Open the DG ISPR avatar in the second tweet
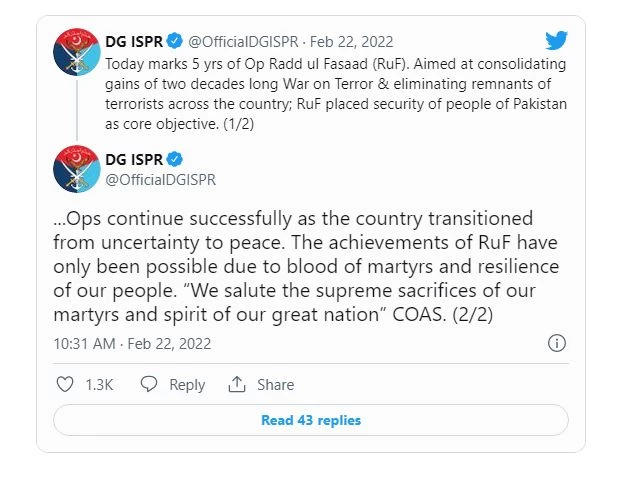The height and width of the screenshot is (478, 633). (76, 168)
